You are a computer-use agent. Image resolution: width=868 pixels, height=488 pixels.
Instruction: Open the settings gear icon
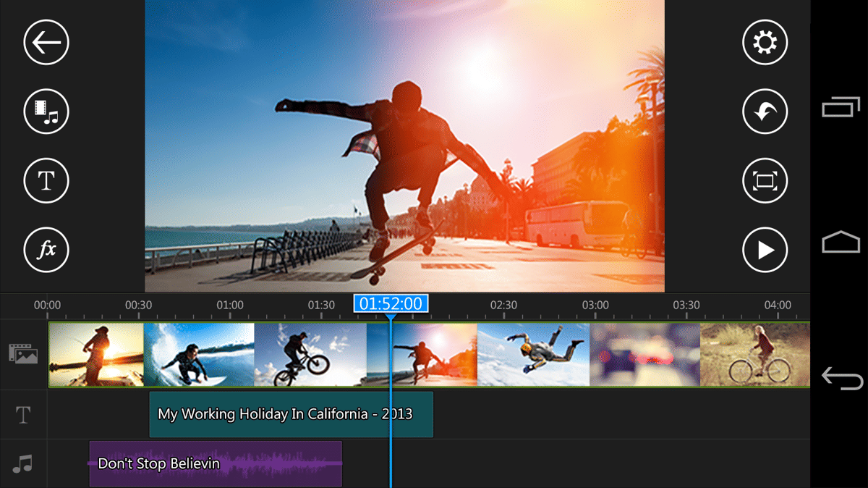(x=765, y=43)
